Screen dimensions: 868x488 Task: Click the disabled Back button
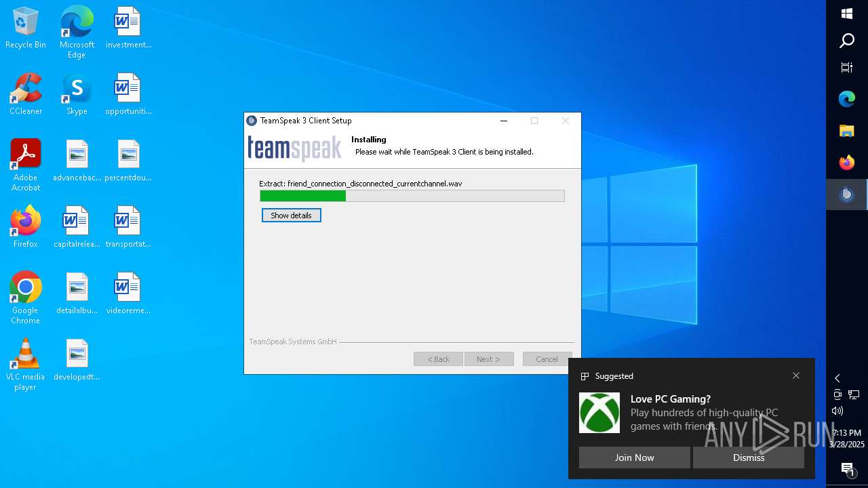(x=438, y=359)
